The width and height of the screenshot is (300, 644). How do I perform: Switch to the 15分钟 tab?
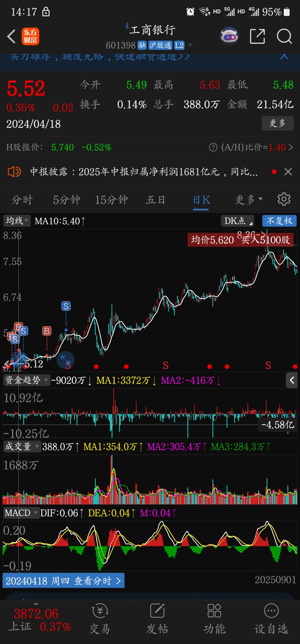pos(111,200)
